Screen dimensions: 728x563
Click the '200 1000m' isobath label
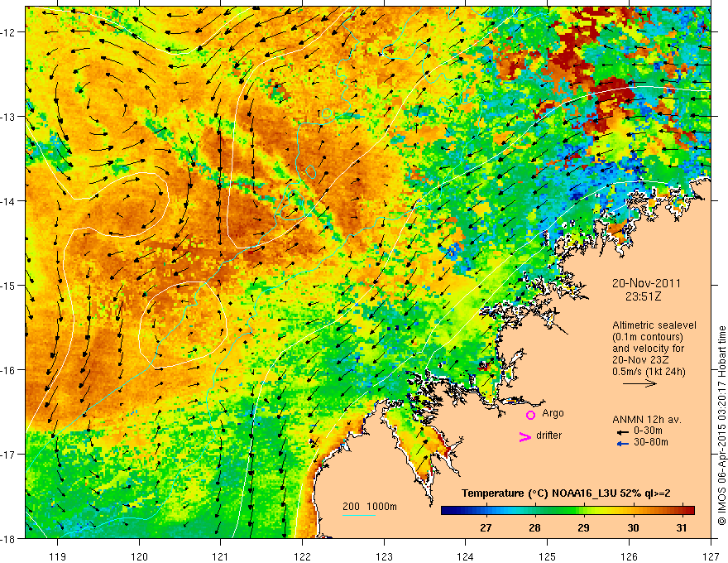coord(370,507)
